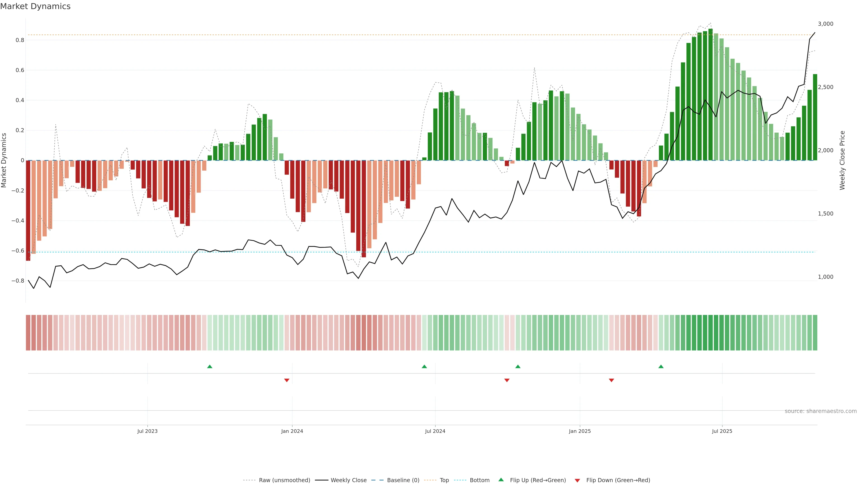Click the first green flip-up marker near late 2023

click(x=210, y=366)
